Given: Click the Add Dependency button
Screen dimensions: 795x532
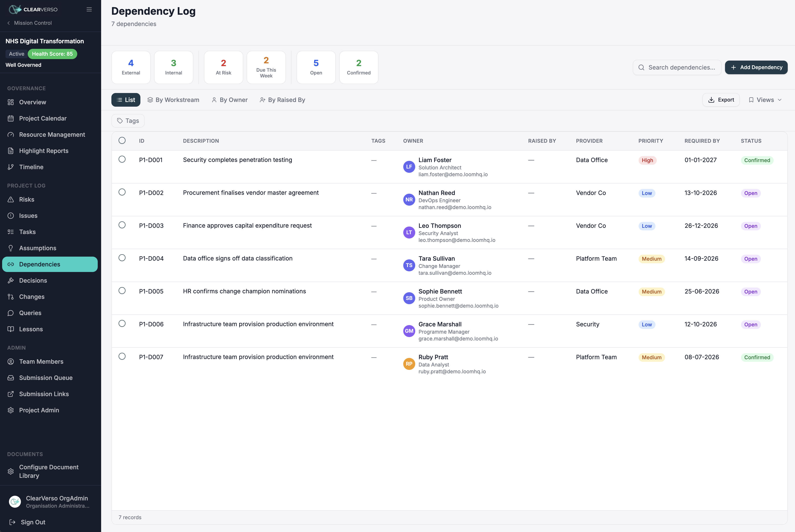Looking at the screenshot, I should (x=756, y=68).
